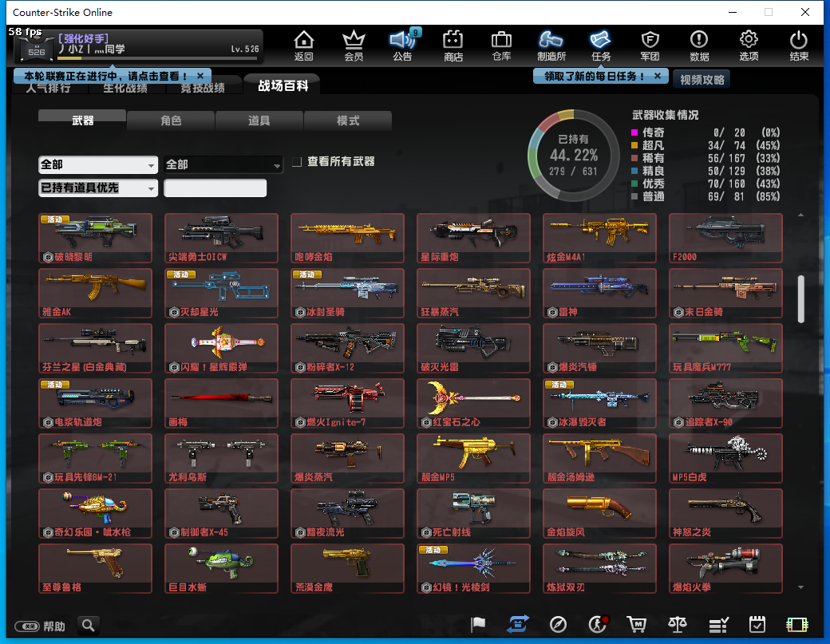
Task: Click the weapon list vertical scrollbar thumb
Action: point(801,298)
